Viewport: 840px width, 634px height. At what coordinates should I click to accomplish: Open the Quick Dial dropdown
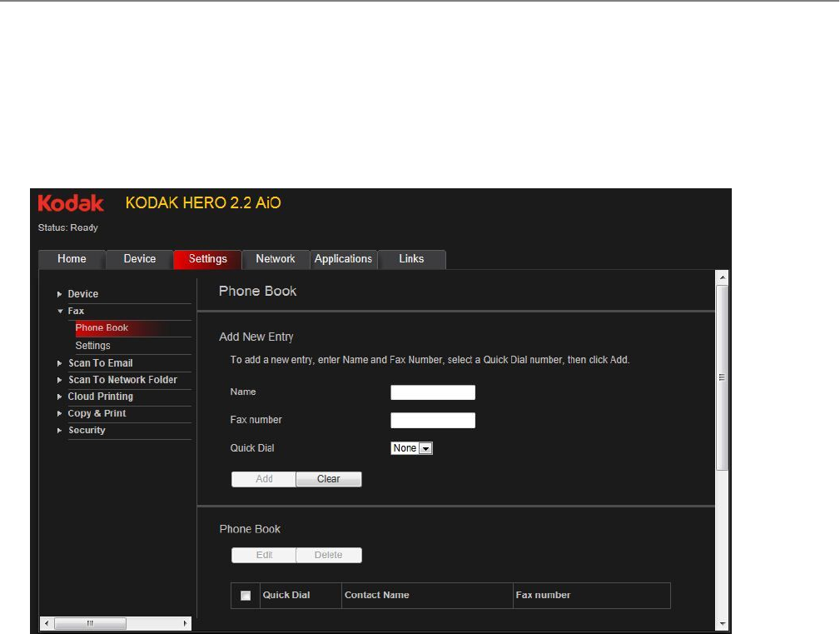click(411, 448)
